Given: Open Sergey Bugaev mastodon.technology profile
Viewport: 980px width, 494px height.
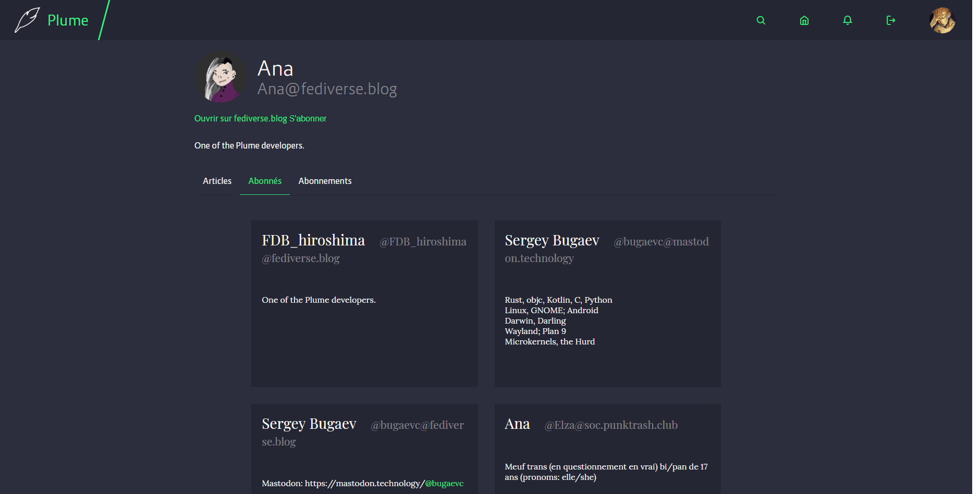Looking at the screenshot, I should (552, 240).
